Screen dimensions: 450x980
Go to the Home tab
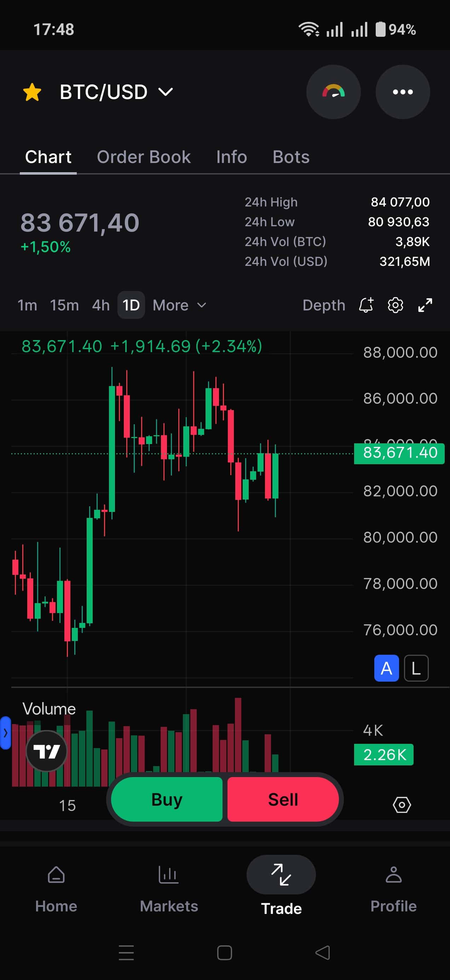click(56, 889)
